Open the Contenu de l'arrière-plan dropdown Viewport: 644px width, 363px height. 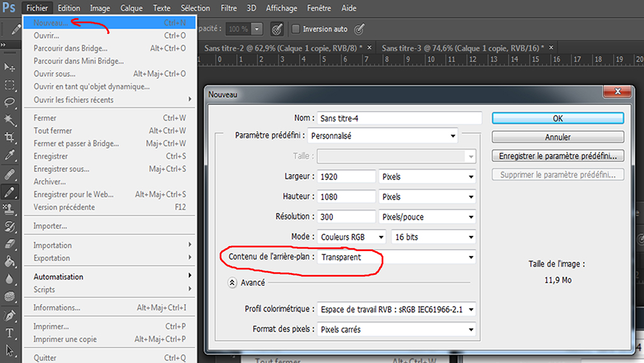pyautogui.click(x=397, y=257)
